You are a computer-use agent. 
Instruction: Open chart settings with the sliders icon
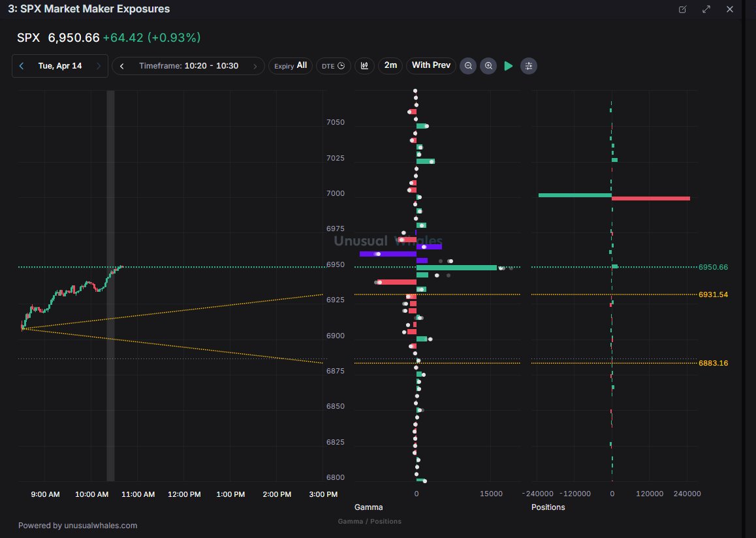tap(528, 66)
